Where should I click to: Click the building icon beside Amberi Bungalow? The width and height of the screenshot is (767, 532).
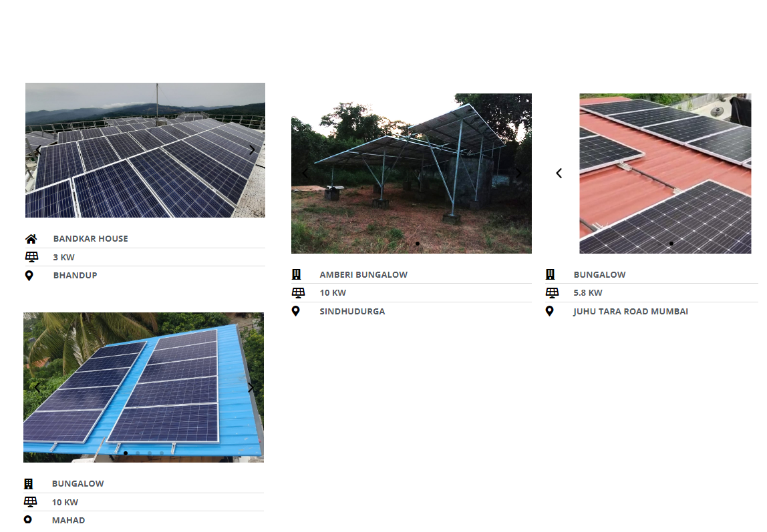coord(297,274)
